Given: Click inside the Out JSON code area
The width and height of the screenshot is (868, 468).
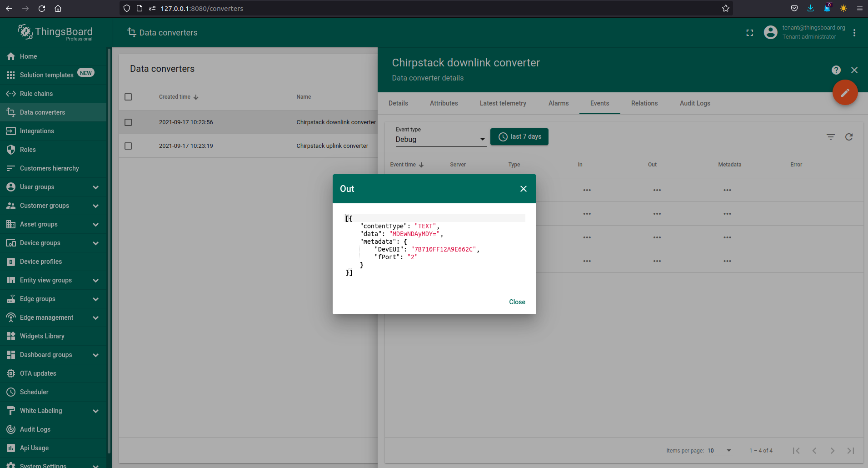Looking at the screenshot, I should [x=434, y=246].
